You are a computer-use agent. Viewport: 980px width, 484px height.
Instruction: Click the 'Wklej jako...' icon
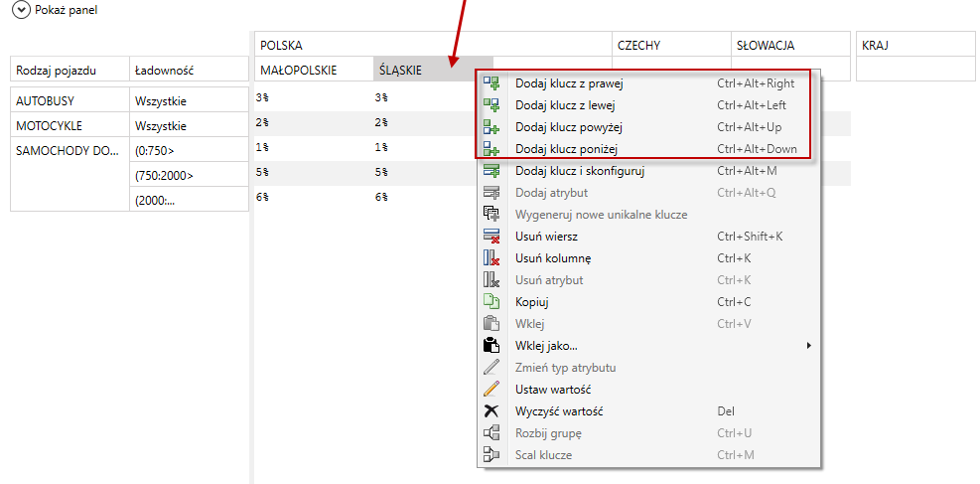[x=491, y=345]
